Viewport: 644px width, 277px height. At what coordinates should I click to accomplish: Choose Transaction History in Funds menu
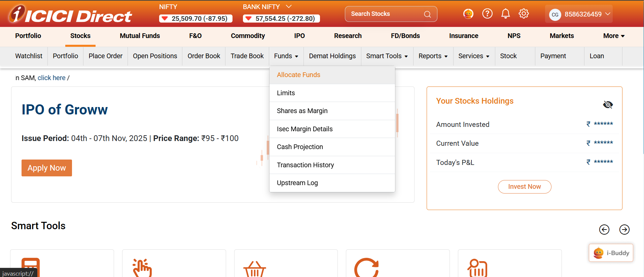(305, 165)
